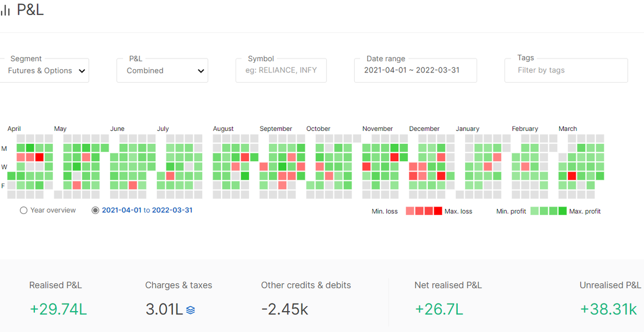Open the Segment dropdown showing Futures & Options
The image size is (644, 332).
coord(45,70)
